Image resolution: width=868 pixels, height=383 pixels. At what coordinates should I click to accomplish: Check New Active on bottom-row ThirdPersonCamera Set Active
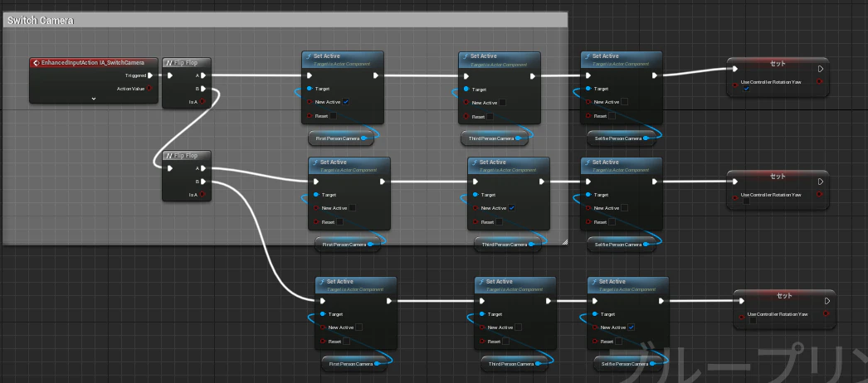519,327
